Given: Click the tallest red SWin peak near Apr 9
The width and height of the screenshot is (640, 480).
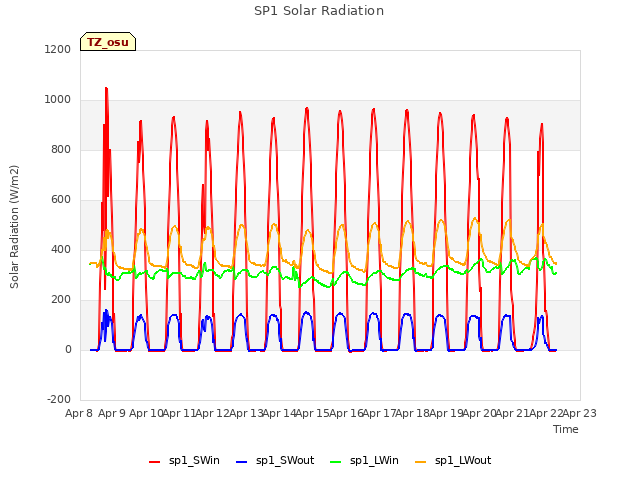Looking at the screenshot, I should [x=106, y=88].
